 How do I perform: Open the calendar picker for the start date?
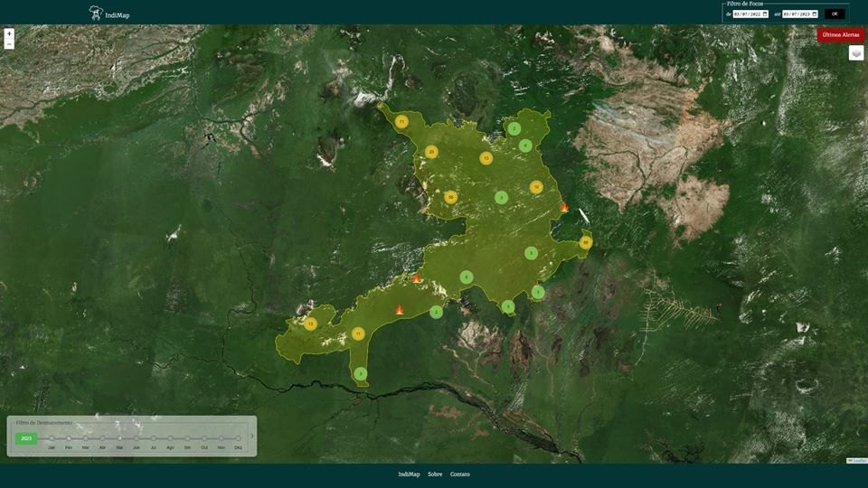[x=765, y=14]
